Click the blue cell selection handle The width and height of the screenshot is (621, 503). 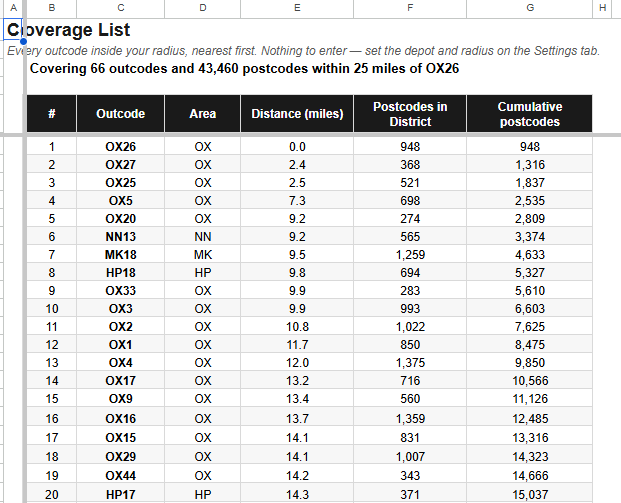pyautogui.click(x=23, y=41)
